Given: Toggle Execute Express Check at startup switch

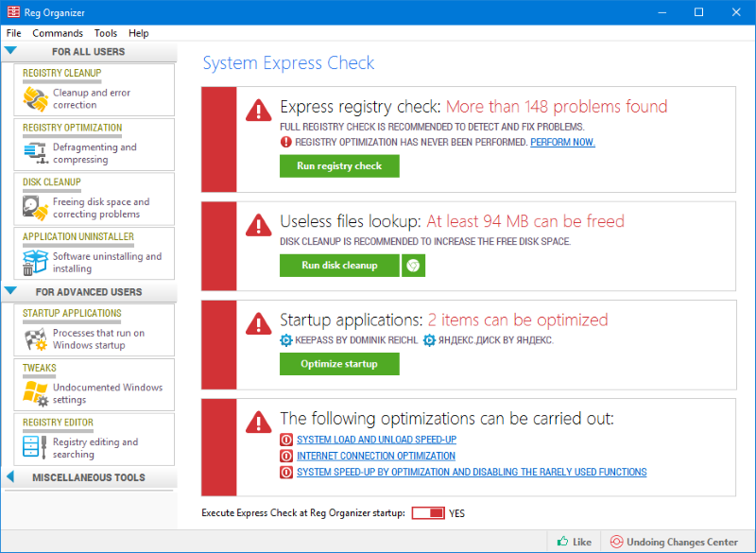Looking at the screenshot, I should coord(428,513).
